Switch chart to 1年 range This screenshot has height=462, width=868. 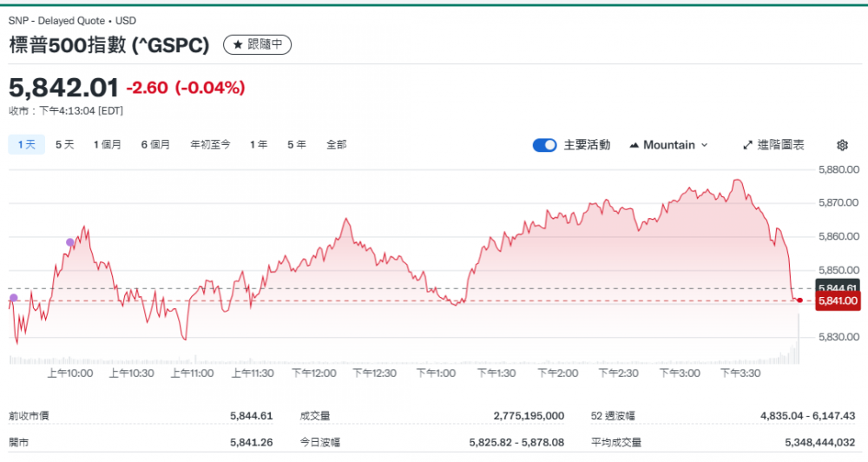pyautogui.click(x=259, y=145)
